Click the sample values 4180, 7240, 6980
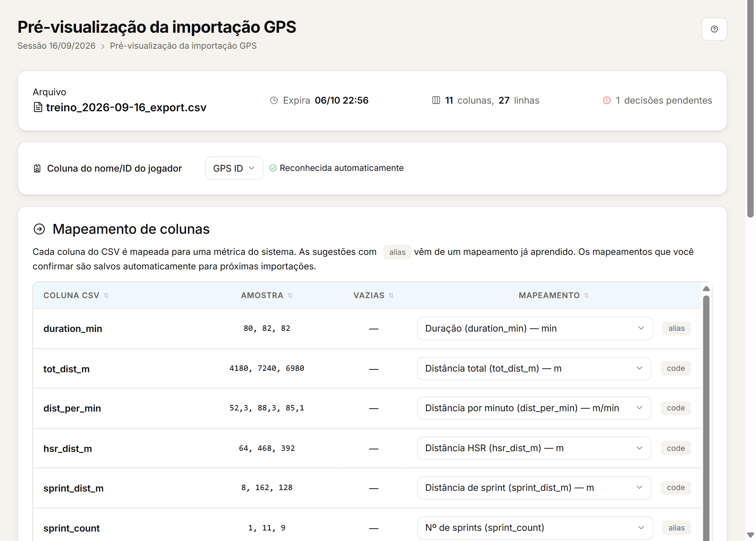Screen dimensions: 756x541 [267, 368]
